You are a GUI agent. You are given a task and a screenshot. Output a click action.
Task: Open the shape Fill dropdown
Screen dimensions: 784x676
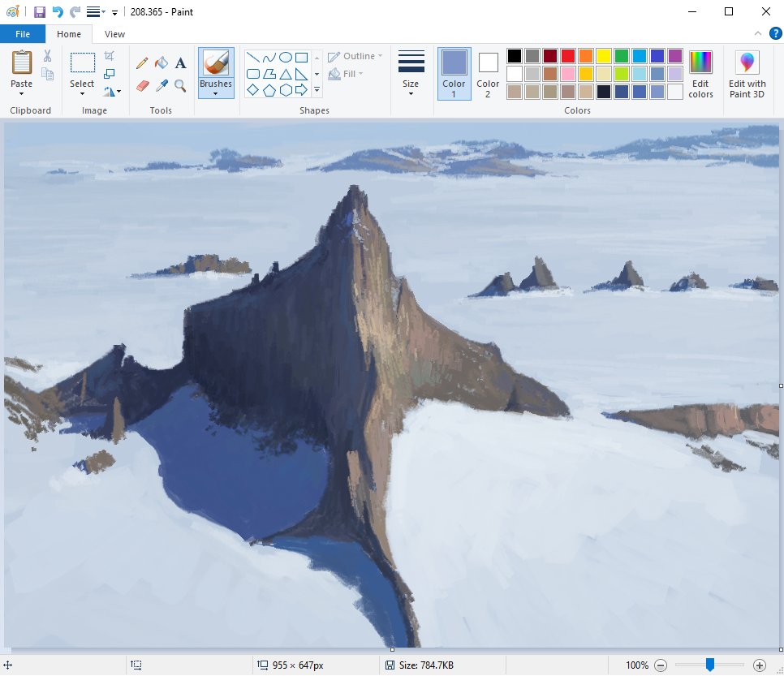[x=346, y=74]
